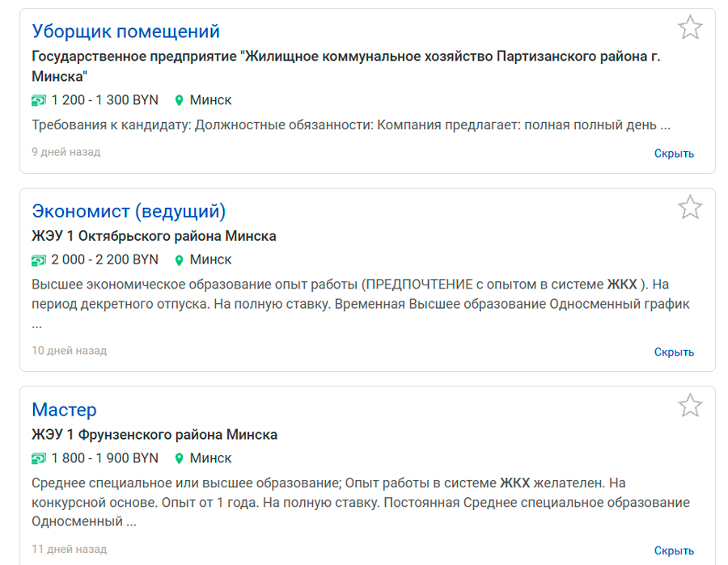
Task: Hide the Мастер vacancy using Скрыть
Action: [675, 548]
